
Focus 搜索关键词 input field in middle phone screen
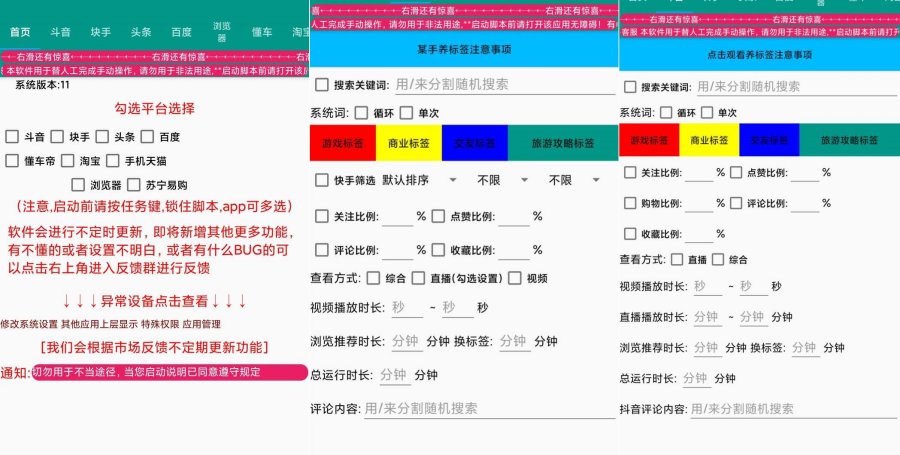(505, 85)
